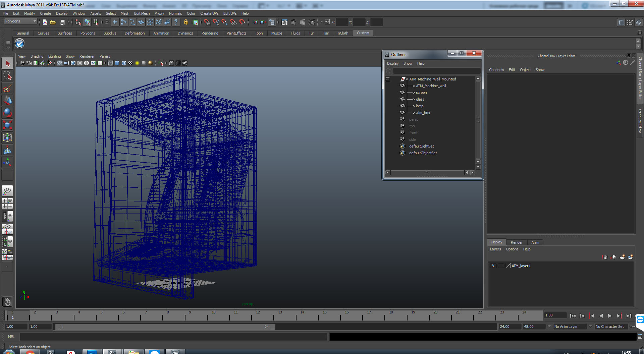Click the range slider bar
Screen dimensions: 644x354
(x=165, y=327)
